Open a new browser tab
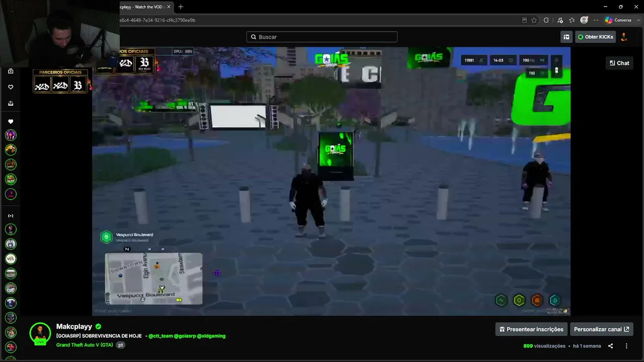644x362 pixels. pyautogui.click(x=181, y=7)
